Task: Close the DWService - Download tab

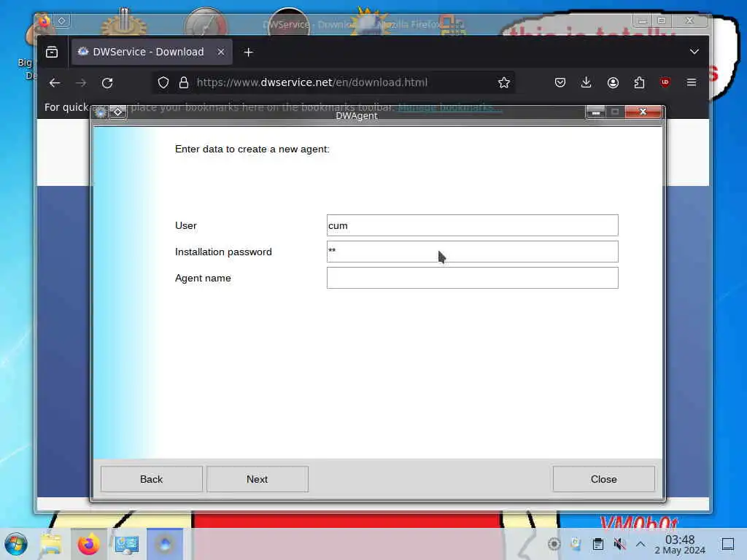Action: tap(220, 52)
